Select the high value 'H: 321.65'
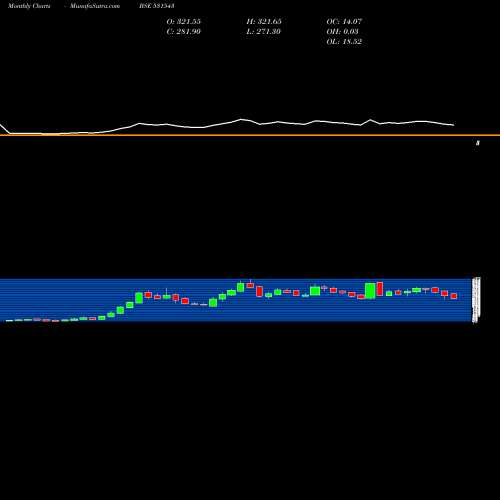This screenshot has height=500, width=500. point(264,22)
